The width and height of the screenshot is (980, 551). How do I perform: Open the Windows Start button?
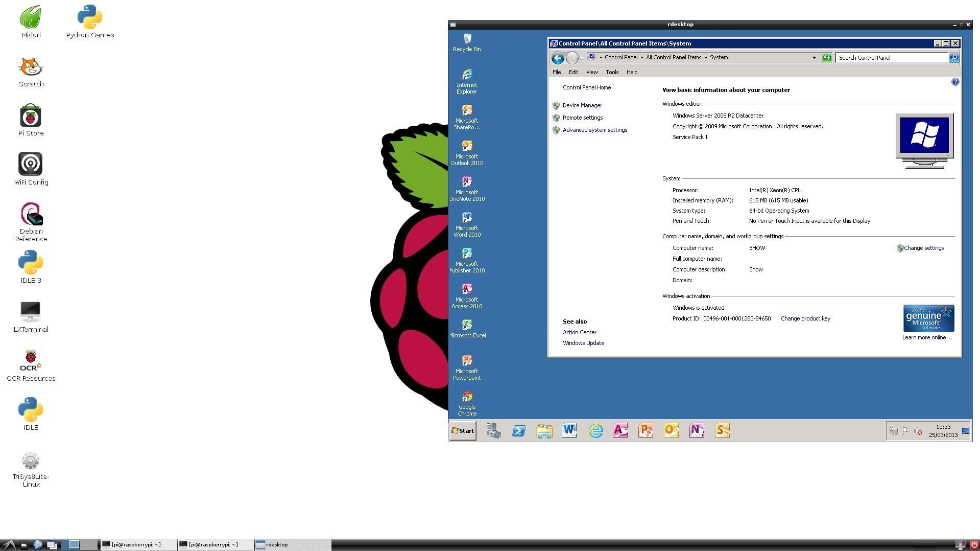coord(463,431)
